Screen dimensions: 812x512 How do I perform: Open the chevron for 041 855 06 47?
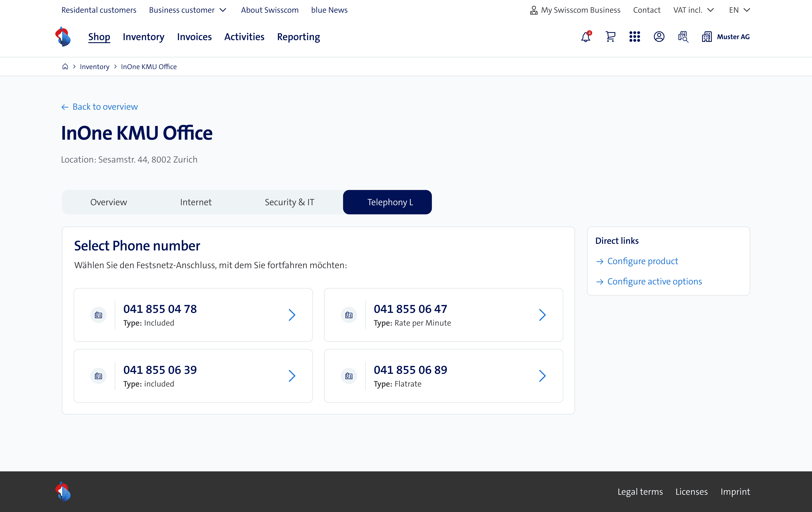click(542, 315)
